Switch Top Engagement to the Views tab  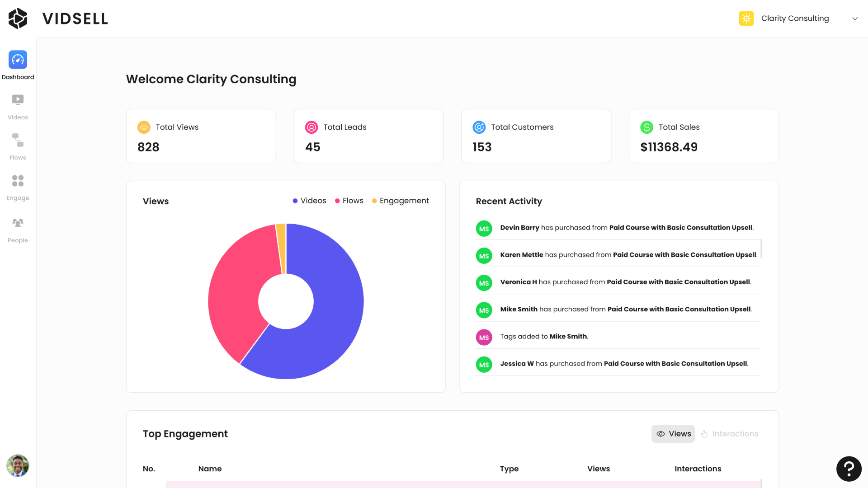(x=673, y=434)
